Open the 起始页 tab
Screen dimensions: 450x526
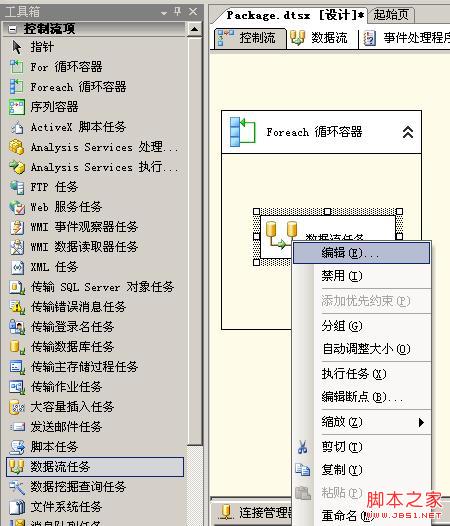pos(391,15)
